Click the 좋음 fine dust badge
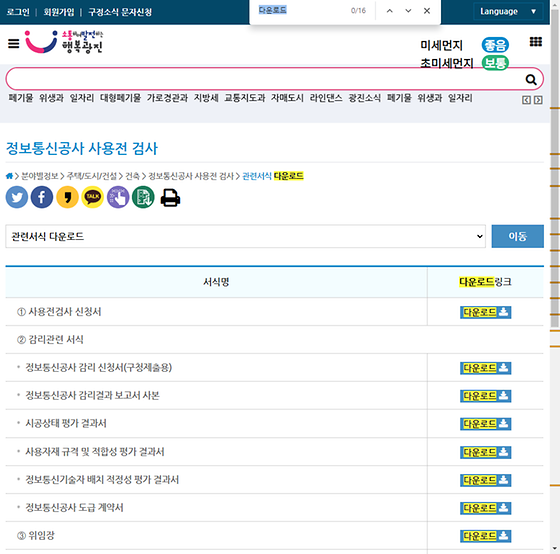560x554 pixels. pos(495,45)
